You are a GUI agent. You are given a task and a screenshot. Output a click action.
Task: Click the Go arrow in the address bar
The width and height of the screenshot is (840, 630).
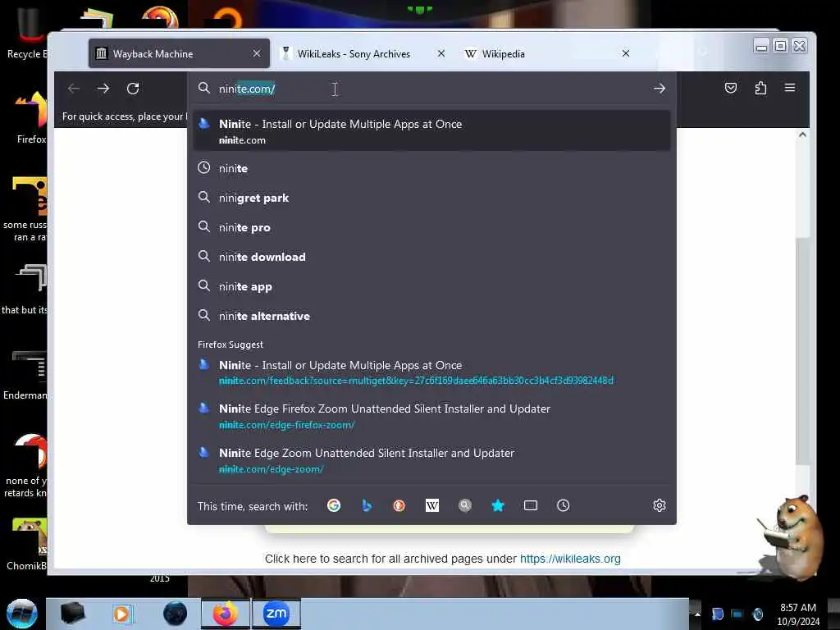point(660,89)
